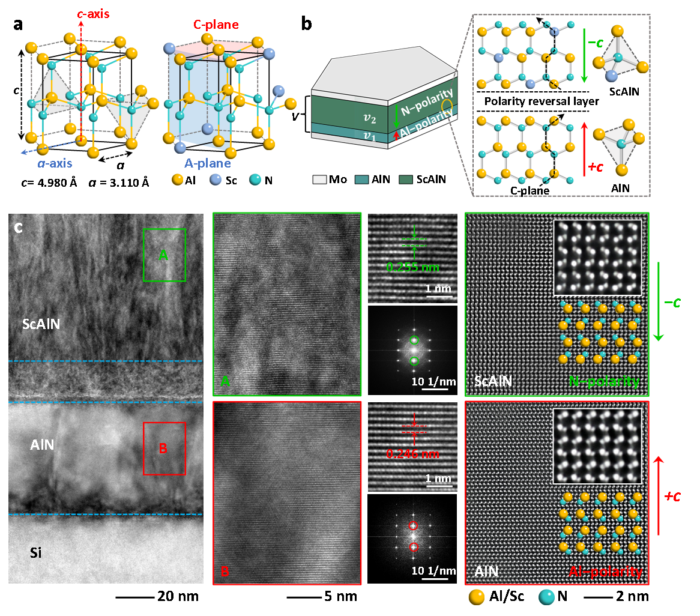Click the inset atomic image in the ScAlN panel
The image size is (700, 616).
coord(597,258)
